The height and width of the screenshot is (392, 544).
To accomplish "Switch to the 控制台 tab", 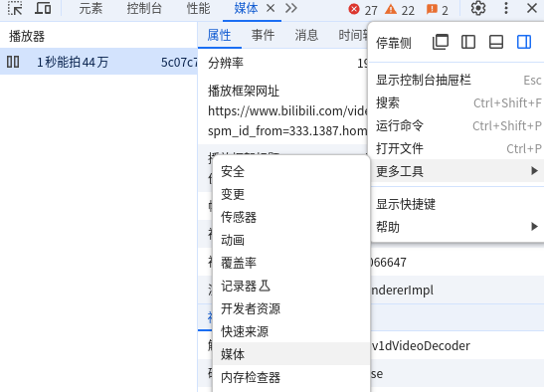I will click(x=144, y=8).
